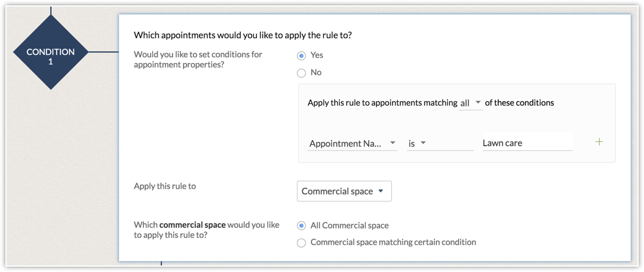
Task: Click the Lawn care value field
Action: coord(526,143)
